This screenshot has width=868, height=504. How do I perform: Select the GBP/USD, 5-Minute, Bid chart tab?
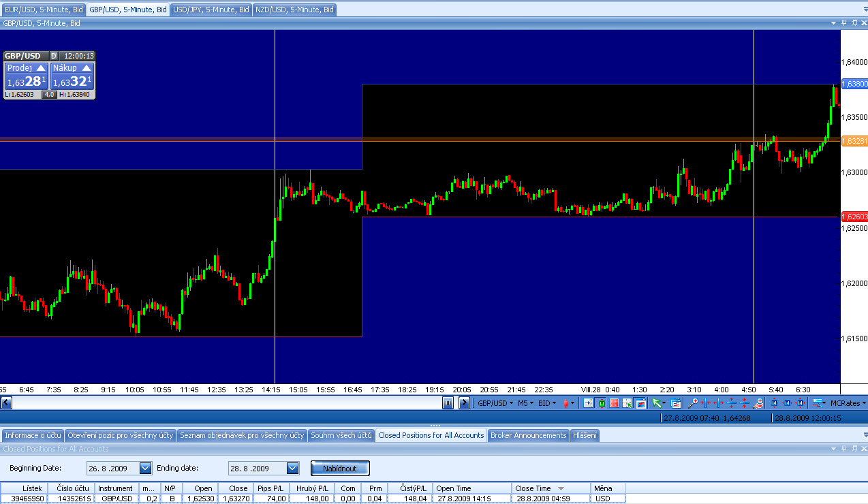(x=128, y=10)
